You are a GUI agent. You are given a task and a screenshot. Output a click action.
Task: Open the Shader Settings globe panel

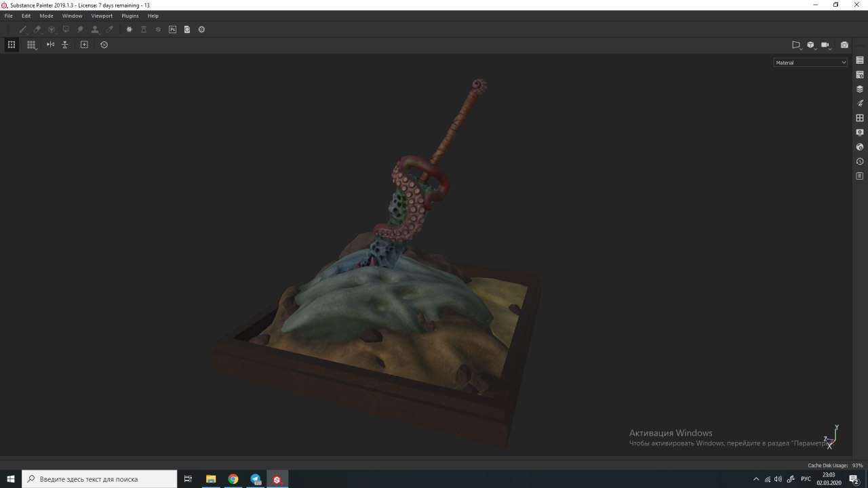pyautogui.click(x=860, y=147)
